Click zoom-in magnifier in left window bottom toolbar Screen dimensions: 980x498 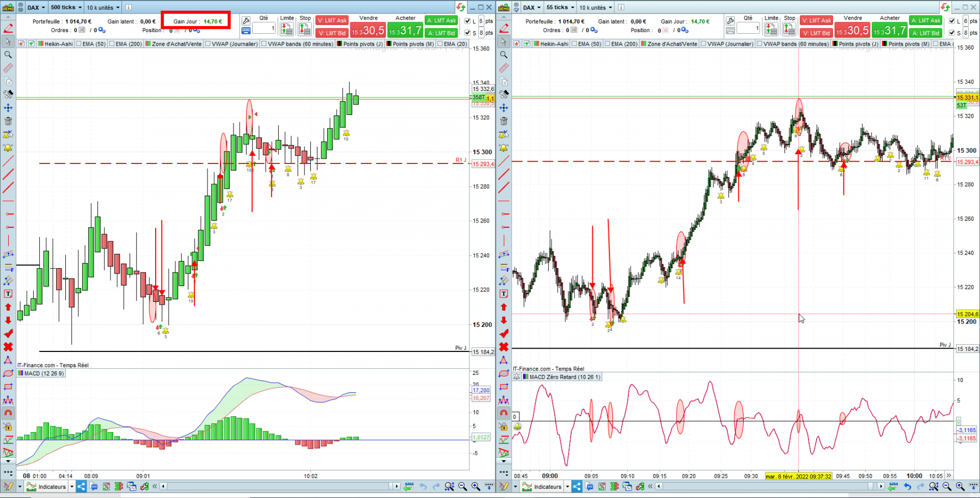(x=475, y=487)
